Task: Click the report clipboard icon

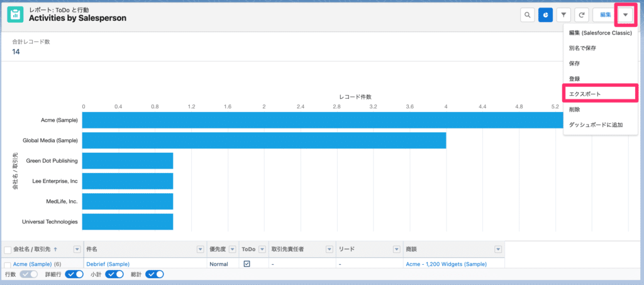Action: pyautogui.click(x=15, y=14)
